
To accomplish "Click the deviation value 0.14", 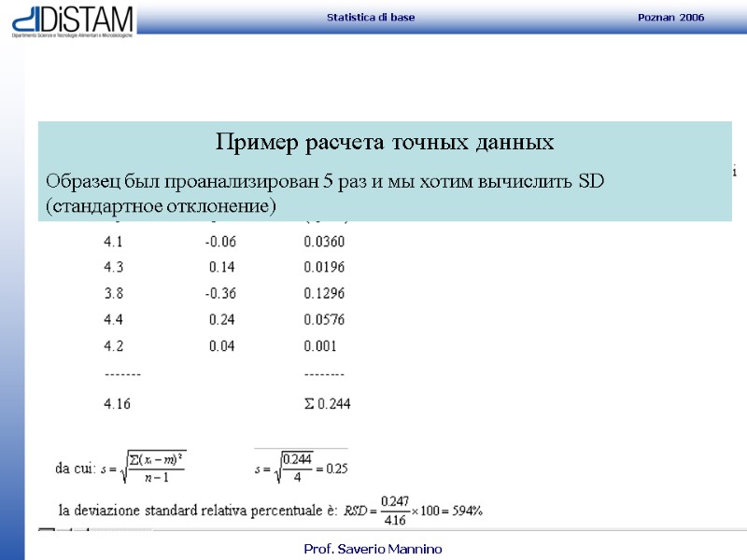I will pyautogui.click(x=222, y=267).
